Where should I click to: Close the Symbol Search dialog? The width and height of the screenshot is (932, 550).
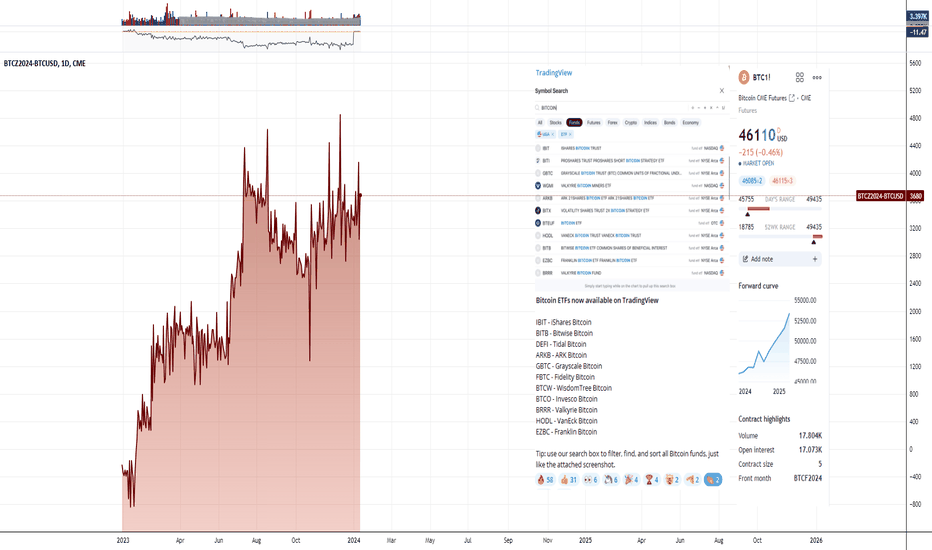click(722, 91)
